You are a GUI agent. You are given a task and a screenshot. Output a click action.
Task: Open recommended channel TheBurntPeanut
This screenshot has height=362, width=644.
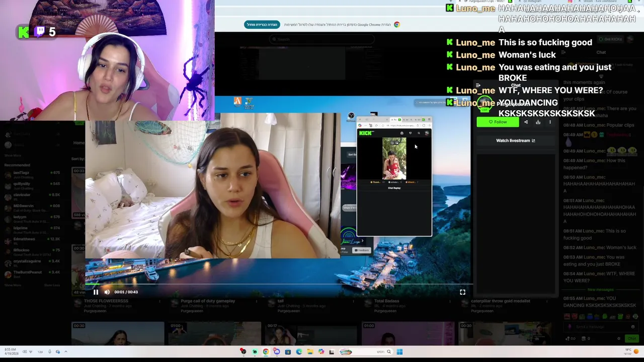pyautogui.click(x=32, y=274)
